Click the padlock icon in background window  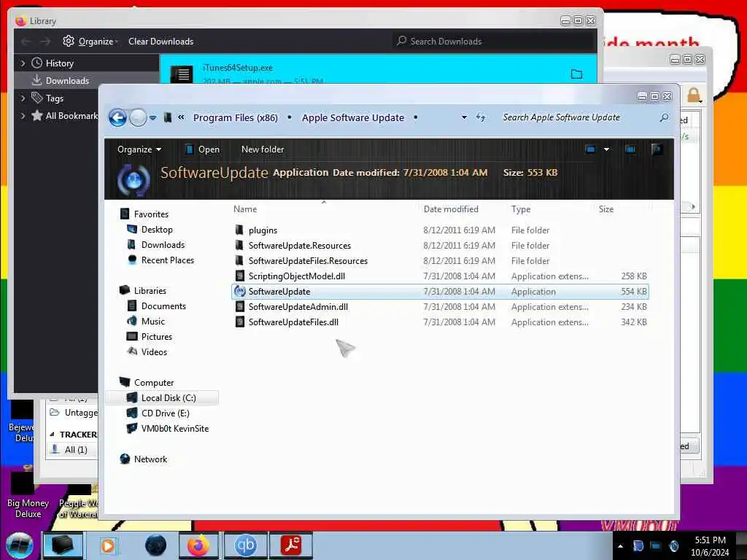point(694,96)
